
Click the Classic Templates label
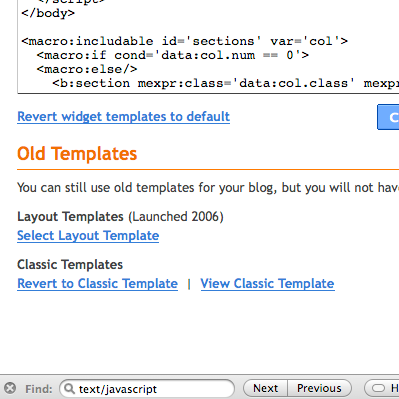[70, 265]
